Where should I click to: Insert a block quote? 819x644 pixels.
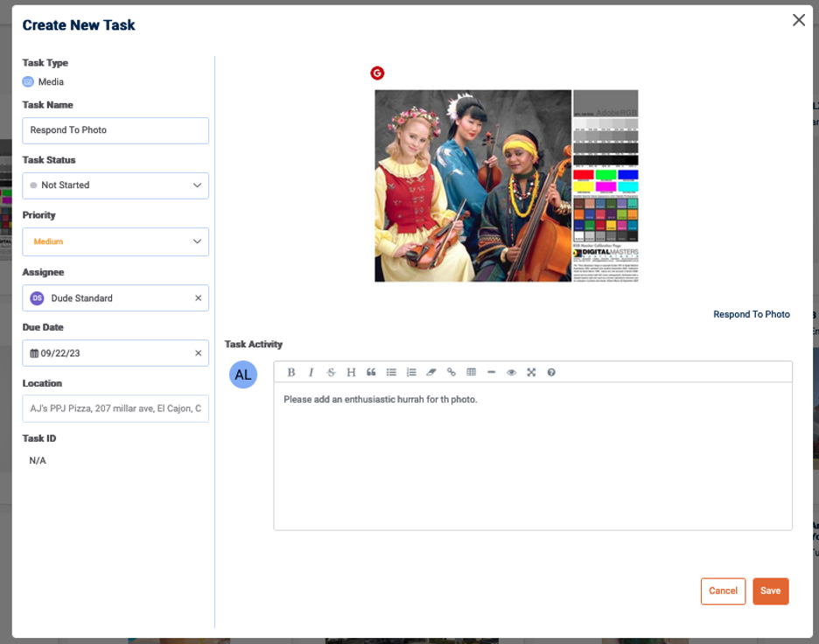371,372
